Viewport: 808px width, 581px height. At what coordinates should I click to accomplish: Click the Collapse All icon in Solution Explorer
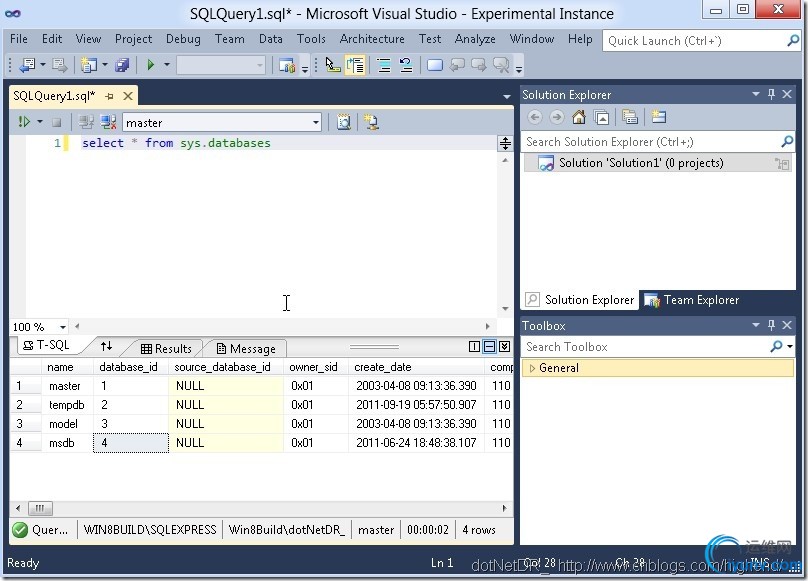[x=602, y=118]
